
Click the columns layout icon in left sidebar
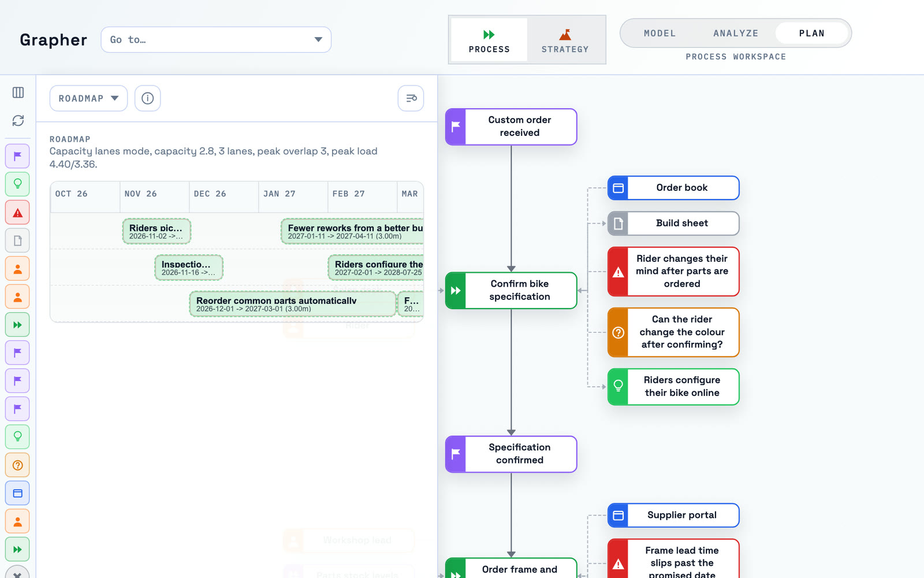(18, 92)
